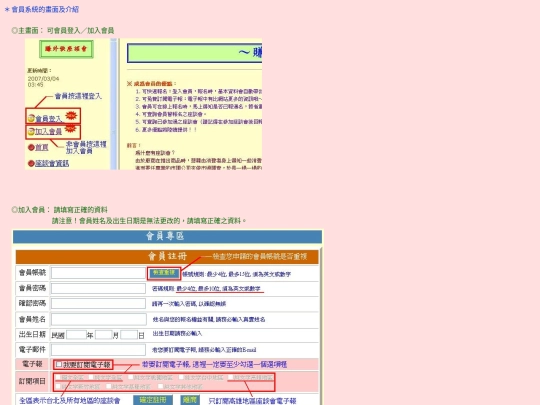Click into the 電子郵件 input field
Viewport: 540px width, 405px height.
(x=98, y=350)
